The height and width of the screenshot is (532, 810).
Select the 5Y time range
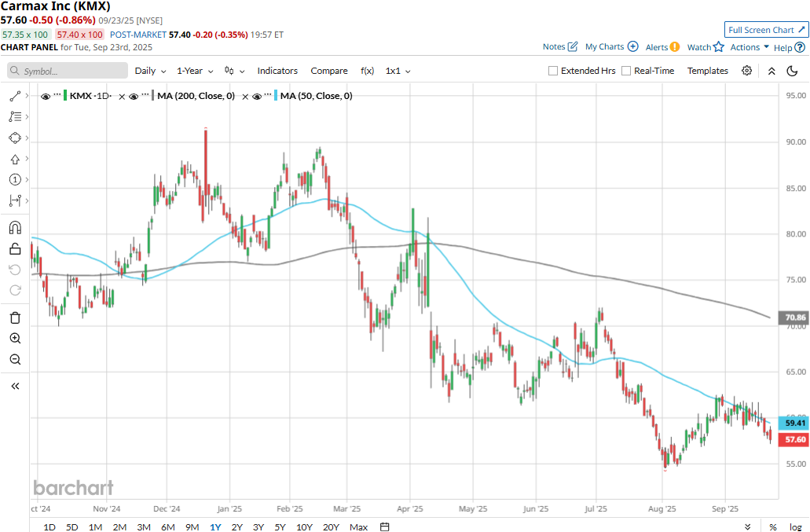[x=280, y=526]
